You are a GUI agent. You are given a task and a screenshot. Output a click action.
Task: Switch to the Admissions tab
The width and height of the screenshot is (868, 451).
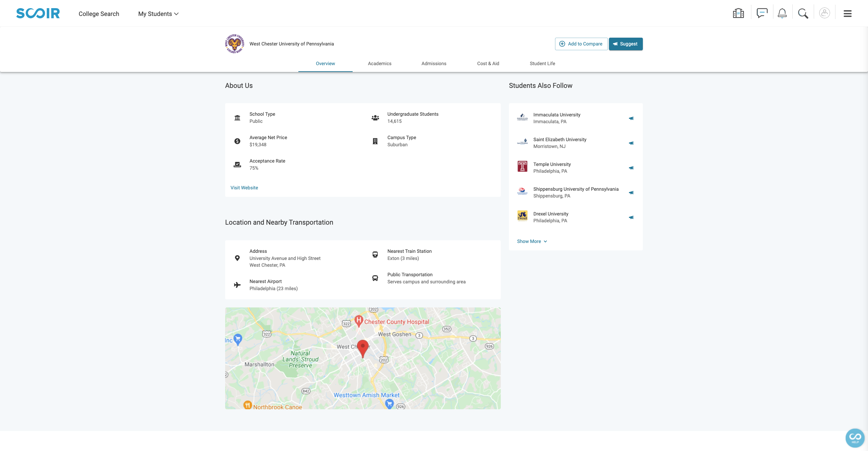(434, 63)
